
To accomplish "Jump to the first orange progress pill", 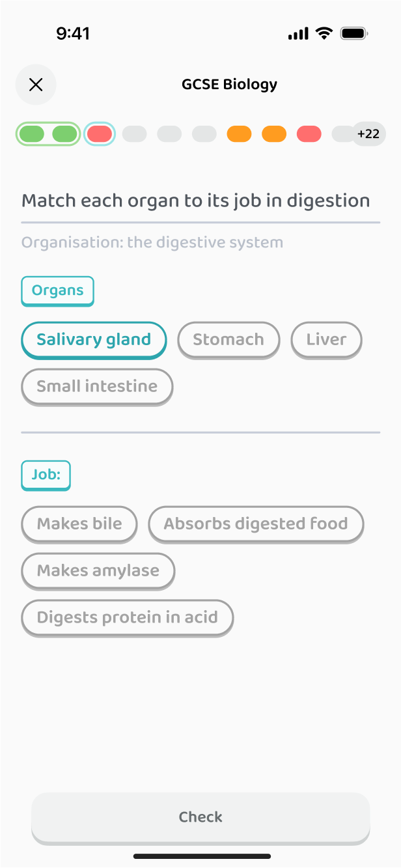I will 239,134.
